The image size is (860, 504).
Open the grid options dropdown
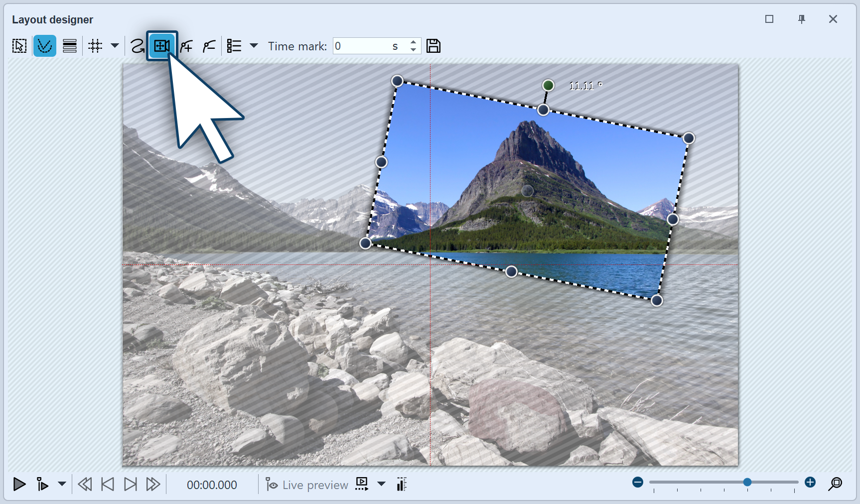coord(115,46)
